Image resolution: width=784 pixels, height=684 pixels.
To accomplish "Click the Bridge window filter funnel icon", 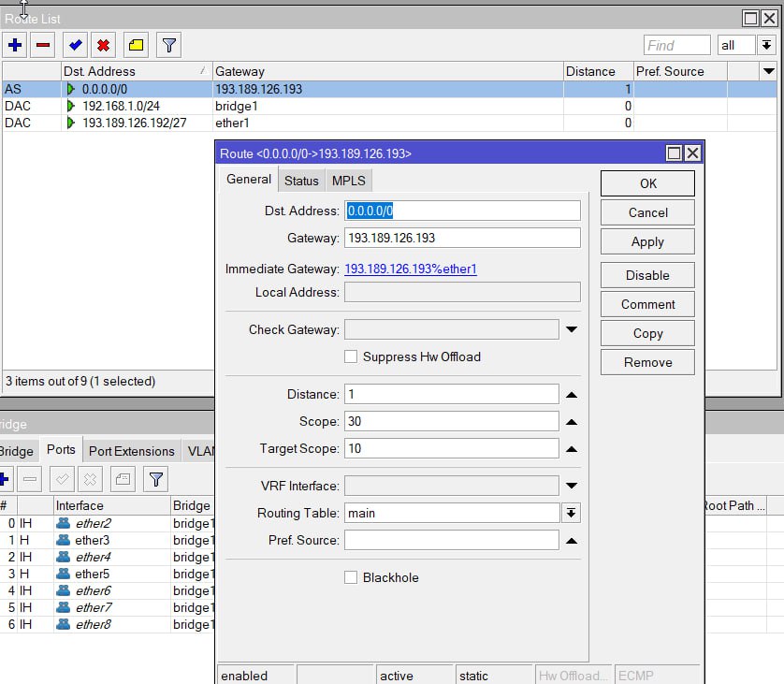I will [156, 479].
